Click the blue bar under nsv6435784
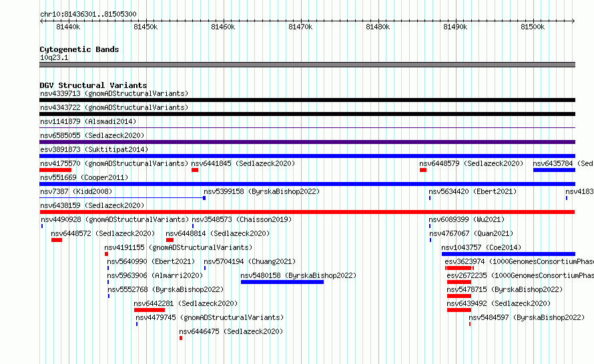Viewport: 594px width, 364px height. (554, 170)
